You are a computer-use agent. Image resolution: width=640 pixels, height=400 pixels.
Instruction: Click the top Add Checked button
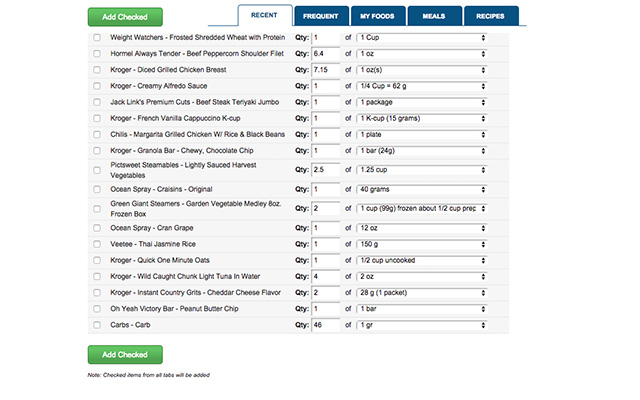125,17
